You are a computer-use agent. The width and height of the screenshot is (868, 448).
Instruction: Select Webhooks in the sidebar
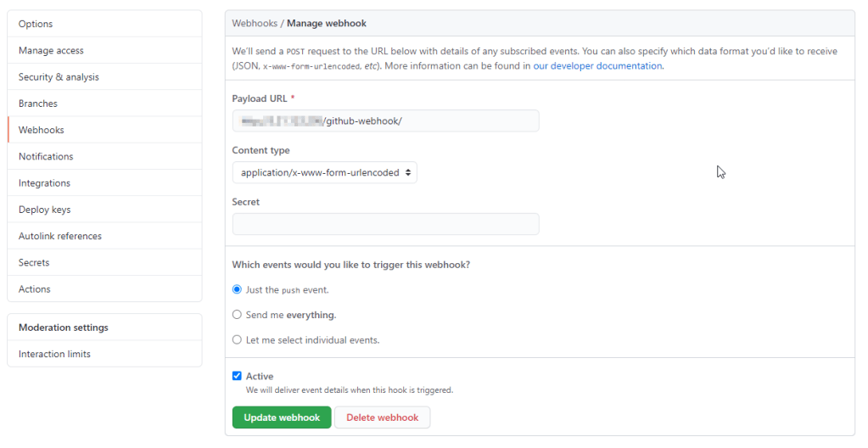42,130
